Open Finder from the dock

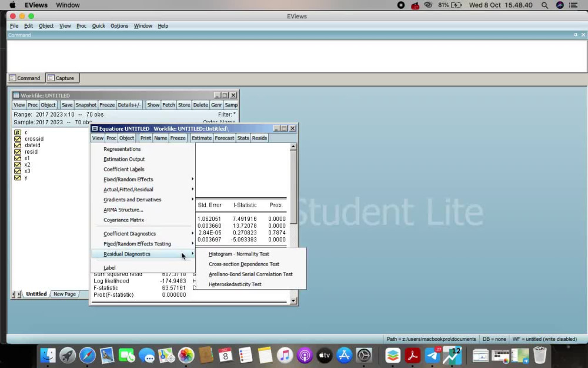coord(48,355)
